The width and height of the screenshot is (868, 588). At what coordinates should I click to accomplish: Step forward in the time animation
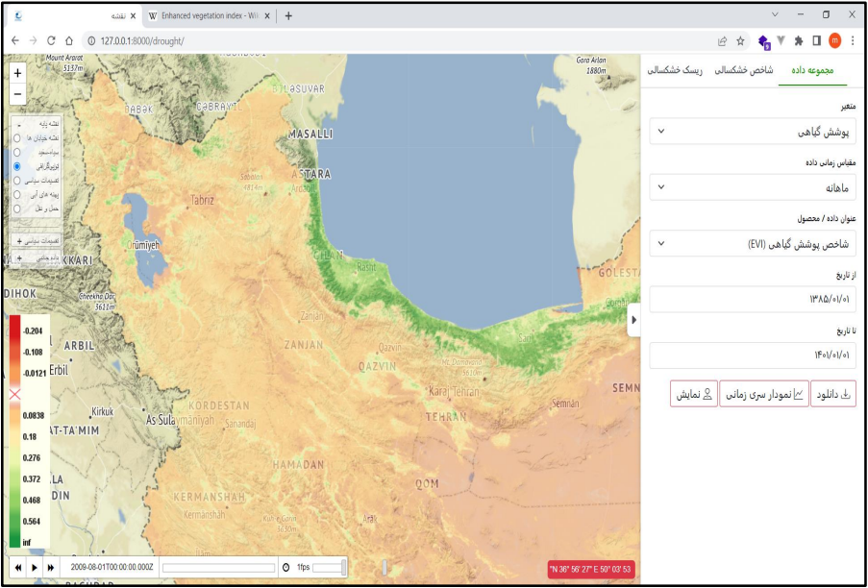pyautogui.click(x=51, y=568)
